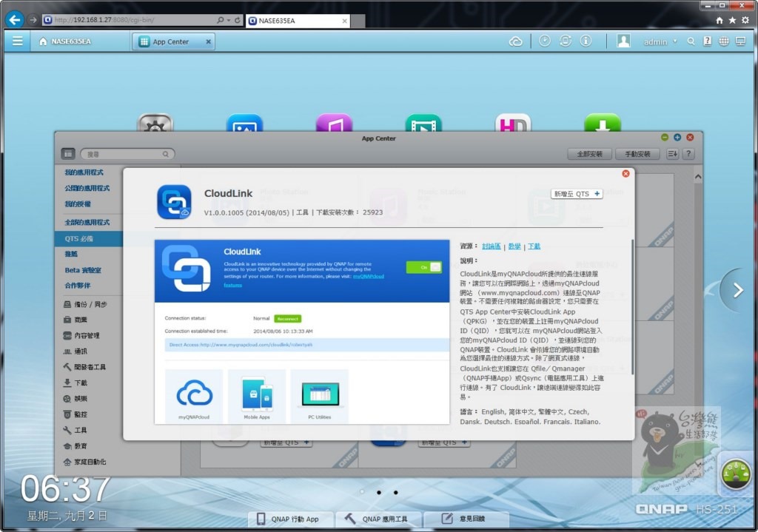Open 內容管理 content management category
Image resolution: width=758 pixels, height=532 pixels.
pos(81,335)
